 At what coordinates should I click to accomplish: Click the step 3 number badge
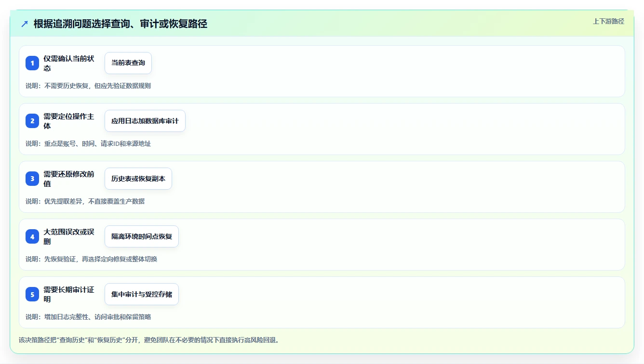tap(32, 179)
